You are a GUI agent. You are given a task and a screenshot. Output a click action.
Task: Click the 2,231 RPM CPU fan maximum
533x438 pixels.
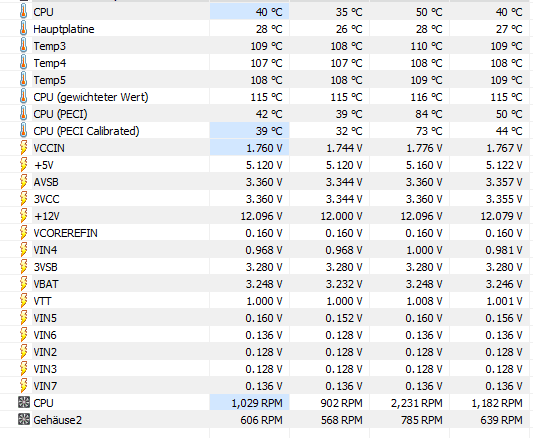[416, 403]
